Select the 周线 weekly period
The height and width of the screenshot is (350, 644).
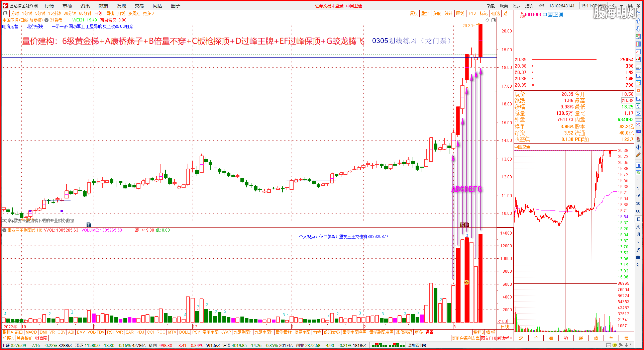pyautogui.click(x=110, y=13)
